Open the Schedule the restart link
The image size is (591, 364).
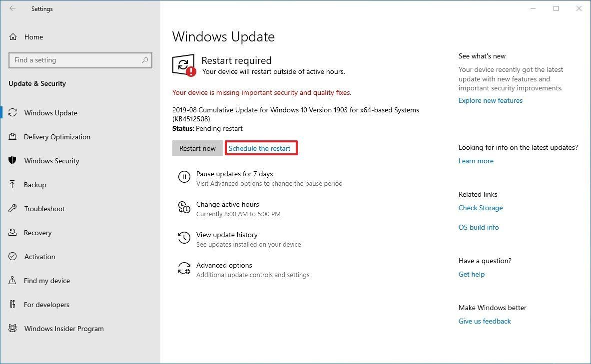pos(261,148)
